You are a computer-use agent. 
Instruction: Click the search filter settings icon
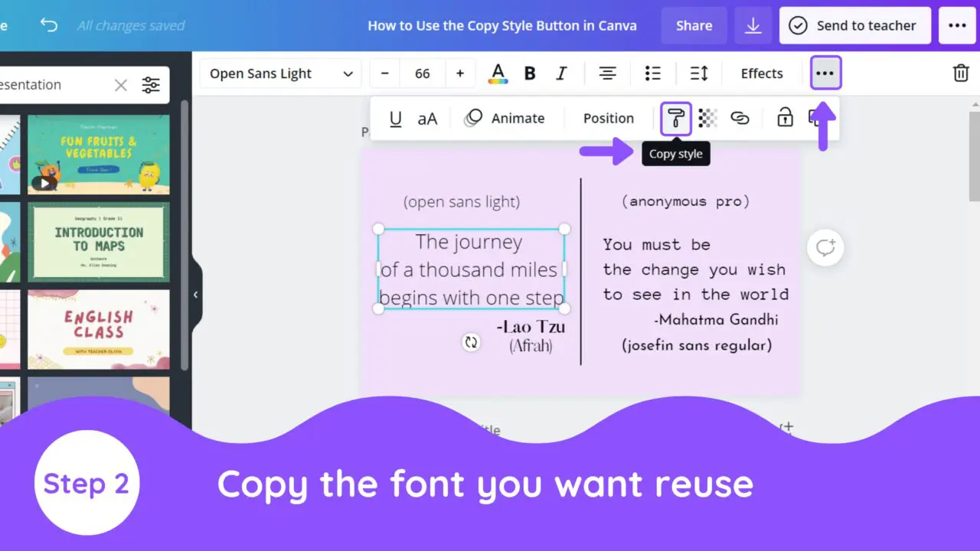[150, 84]
